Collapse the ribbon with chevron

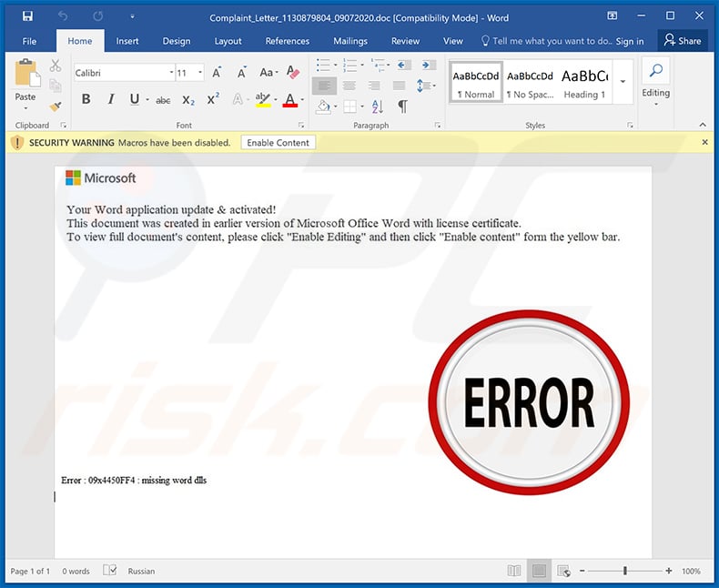click(x=703, y=125)
